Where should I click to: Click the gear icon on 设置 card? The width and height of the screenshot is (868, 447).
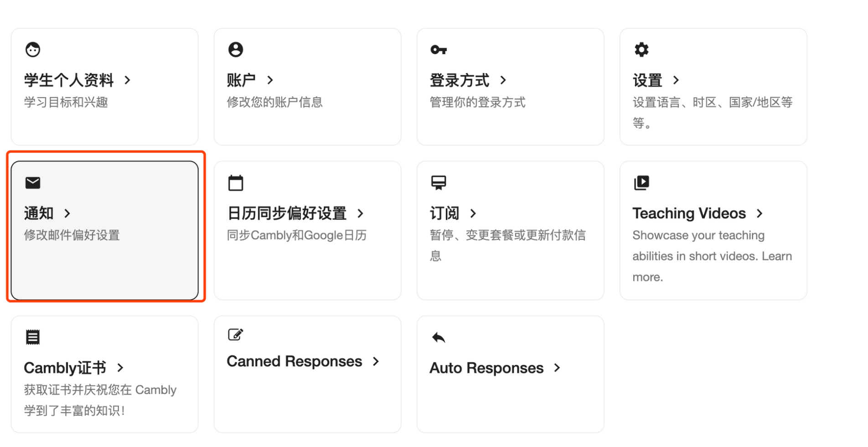click(641, 49)
